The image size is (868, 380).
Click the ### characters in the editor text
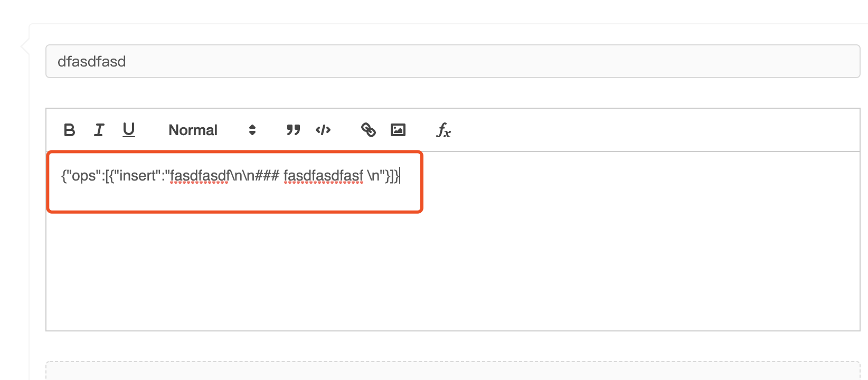point(267,176)
